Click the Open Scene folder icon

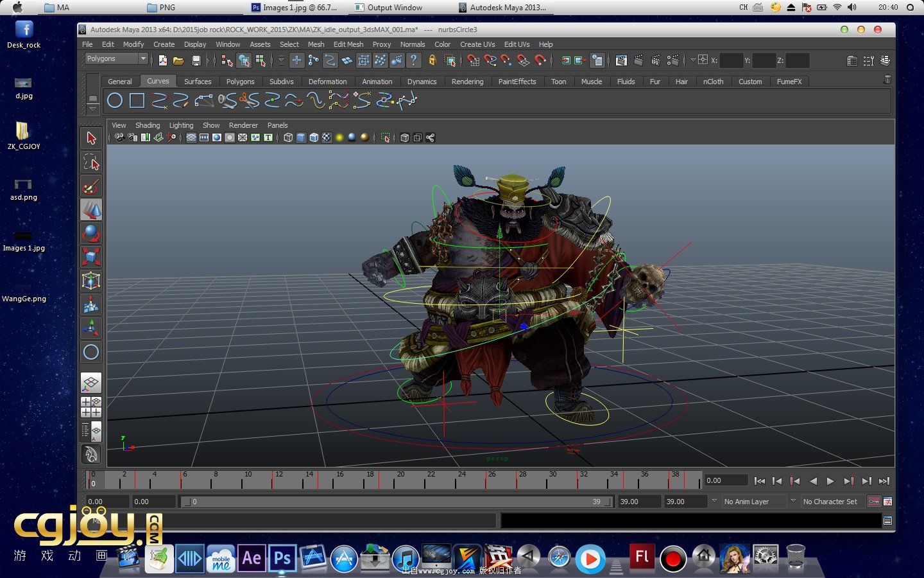pos(178,60)
